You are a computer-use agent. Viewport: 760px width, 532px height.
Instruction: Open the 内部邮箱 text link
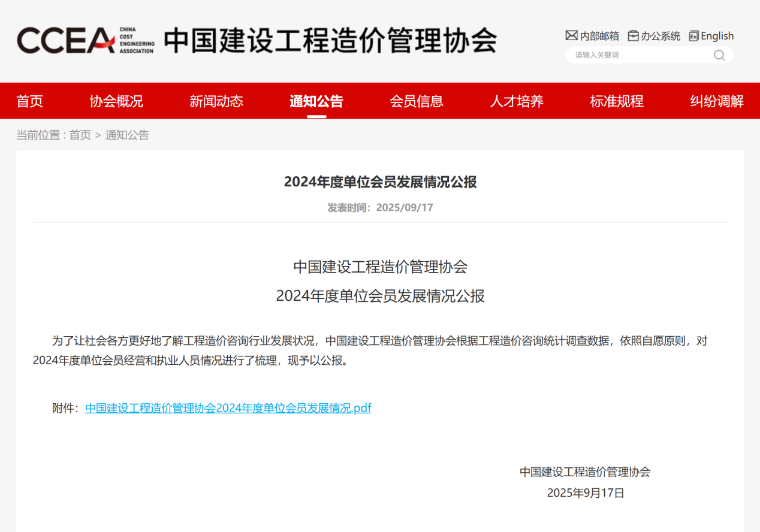point(599,36)
